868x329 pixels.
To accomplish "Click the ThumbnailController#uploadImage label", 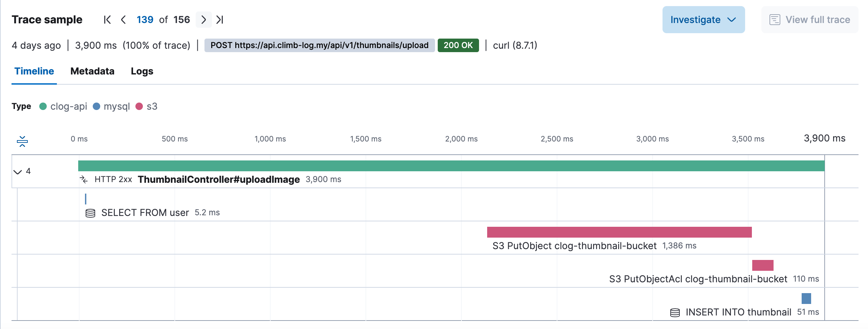I will pyautogui.click(x=219, y=179).
